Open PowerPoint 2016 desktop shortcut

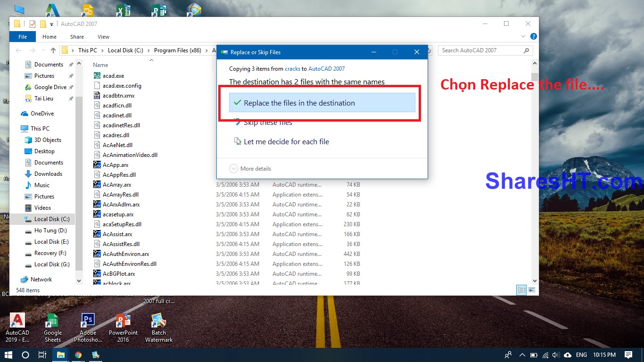pyautogui.click(x=123, y=328)
